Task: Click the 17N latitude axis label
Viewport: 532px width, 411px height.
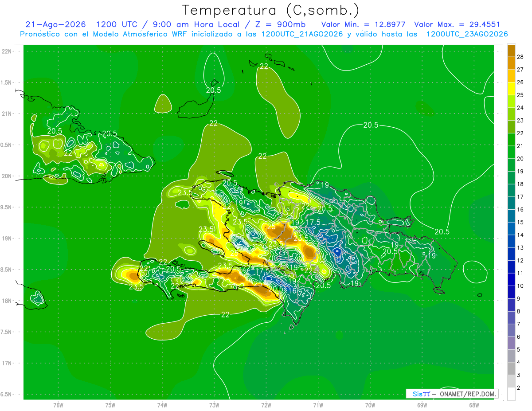Action: (x=8, y=363)
